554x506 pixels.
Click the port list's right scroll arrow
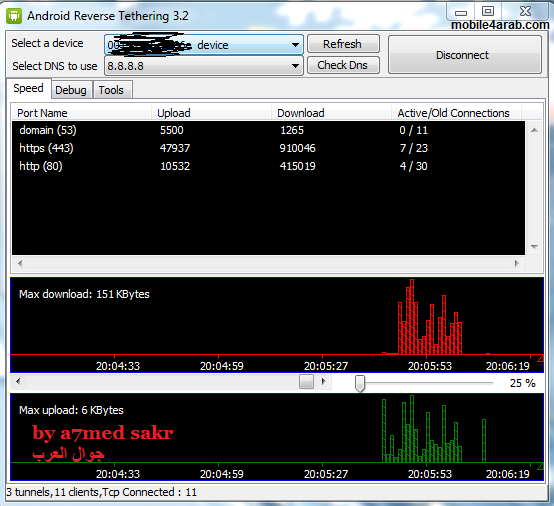(x=517, y=263)
